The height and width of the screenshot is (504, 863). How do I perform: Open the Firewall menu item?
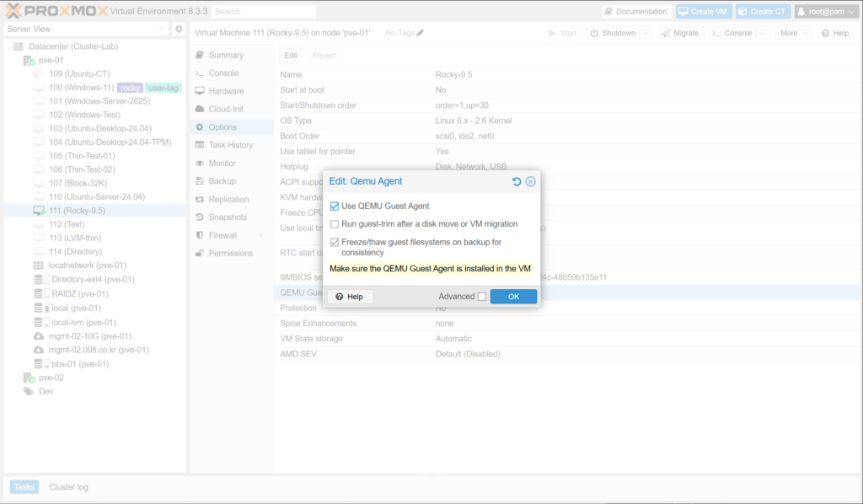coord(222,235)
